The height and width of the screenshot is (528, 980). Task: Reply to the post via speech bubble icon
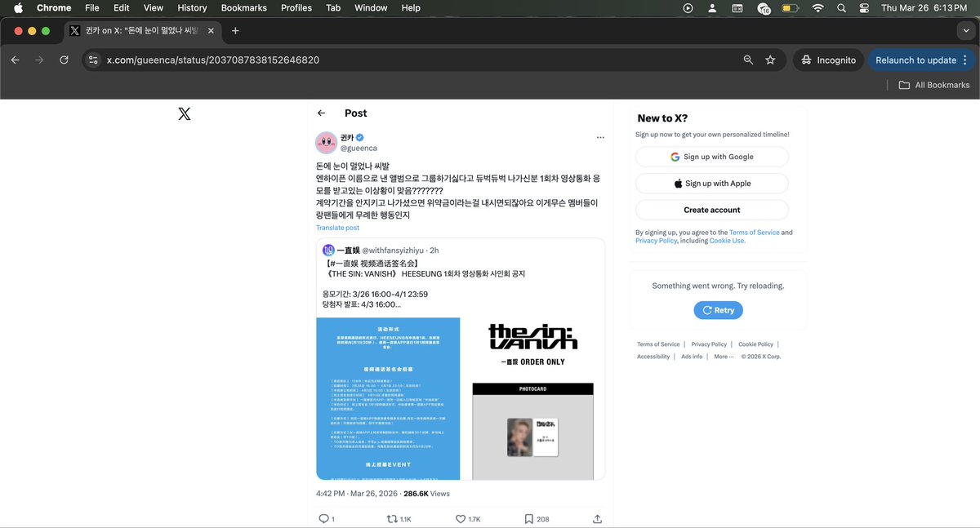[323, 518]
